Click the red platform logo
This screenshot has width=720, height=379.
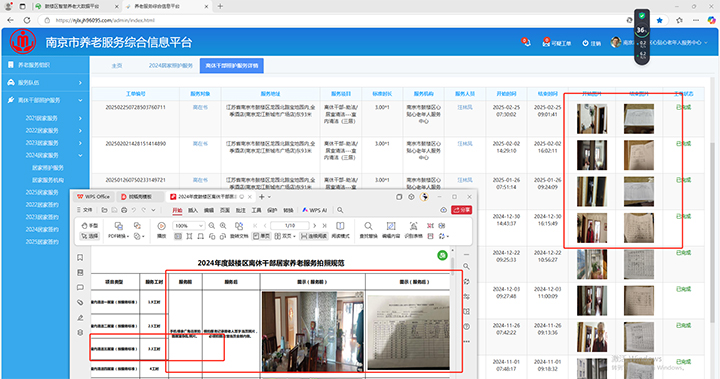pyautogui.click(x=23, y=42)
